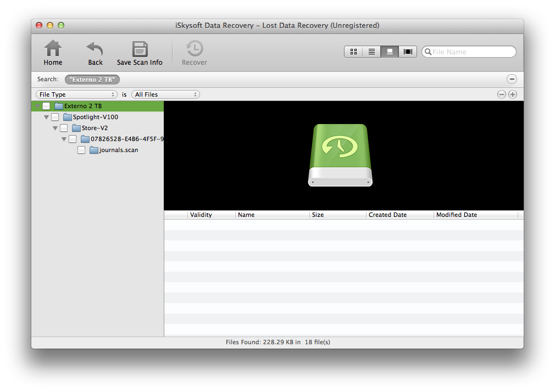The height and width of the screenshot is (392, 555).
Task: Zoom the window with green button
Action: 61,25
